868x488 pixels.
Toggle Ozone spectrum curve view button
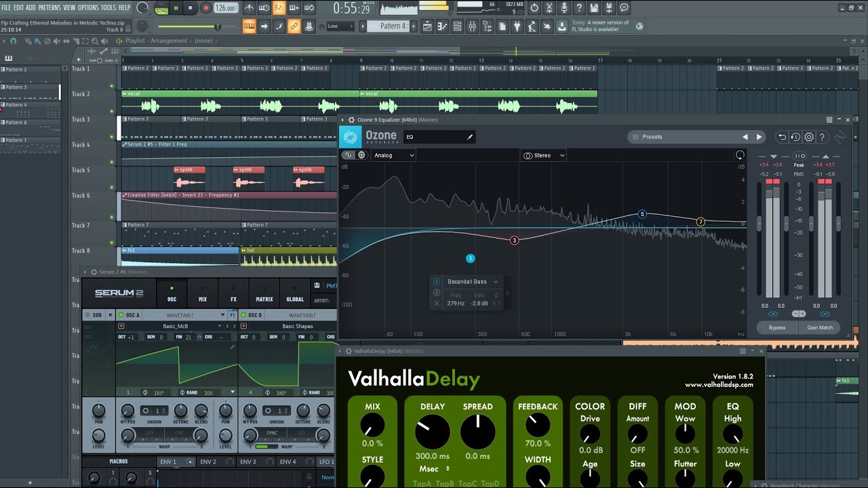click(349, 155)
